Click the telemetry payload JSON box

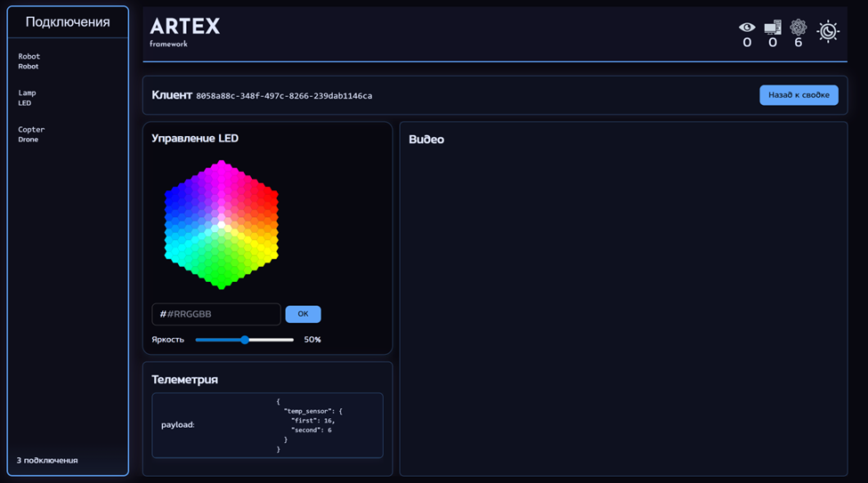pyautogui.click(x=267, y=425)
